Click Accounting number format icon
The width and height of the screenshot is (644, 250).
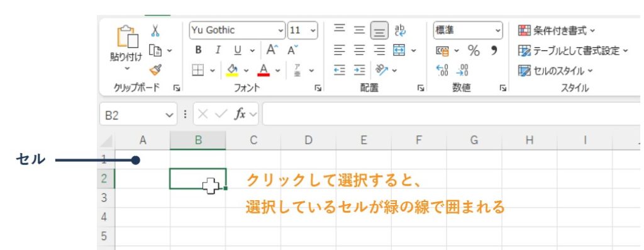click(443, 50)
